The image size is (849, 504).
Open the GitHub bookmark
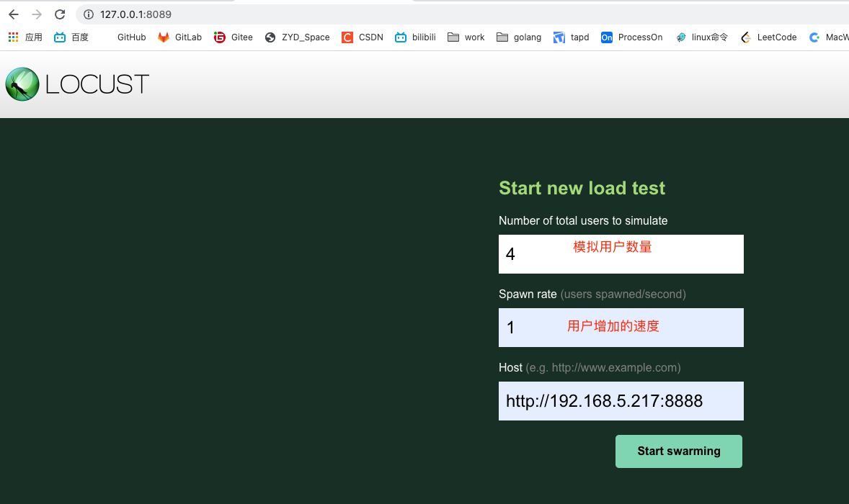point(130,37)
